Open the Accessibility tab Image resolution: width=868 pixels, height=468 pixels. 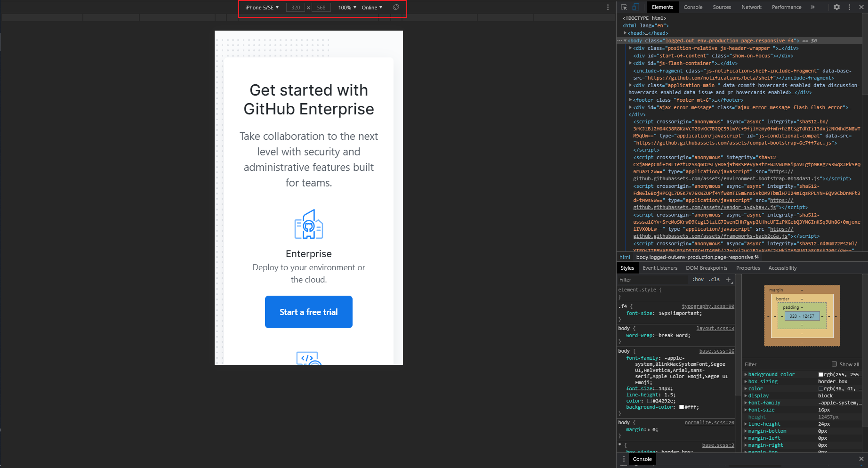782,268
